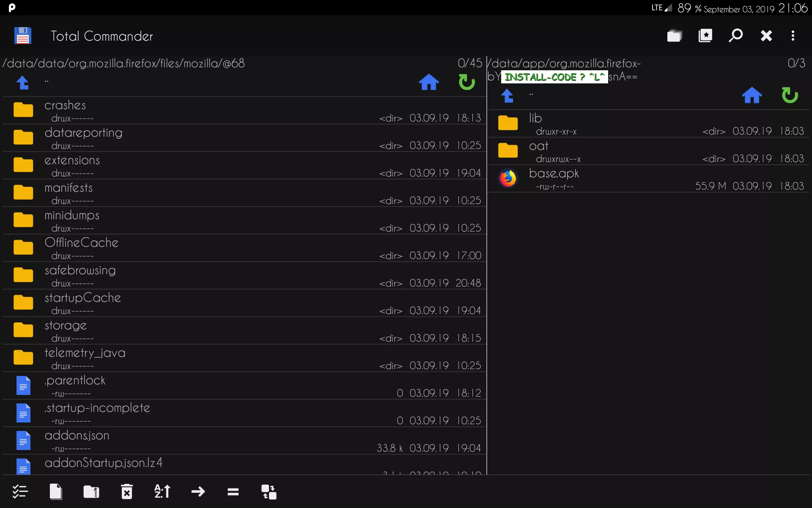
Task: Open the bookmarks star icon
Action: click(x=705, y=36)
